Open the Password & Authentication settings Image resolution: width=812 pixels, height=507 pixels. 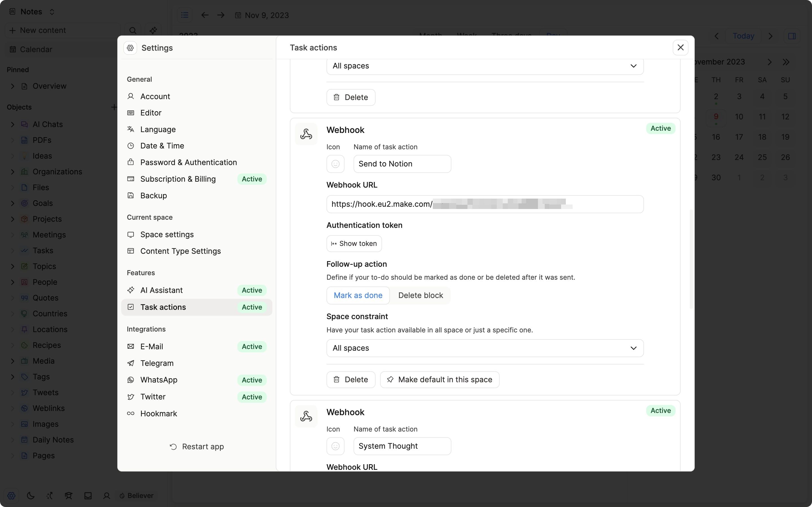[x=189, y=162]
